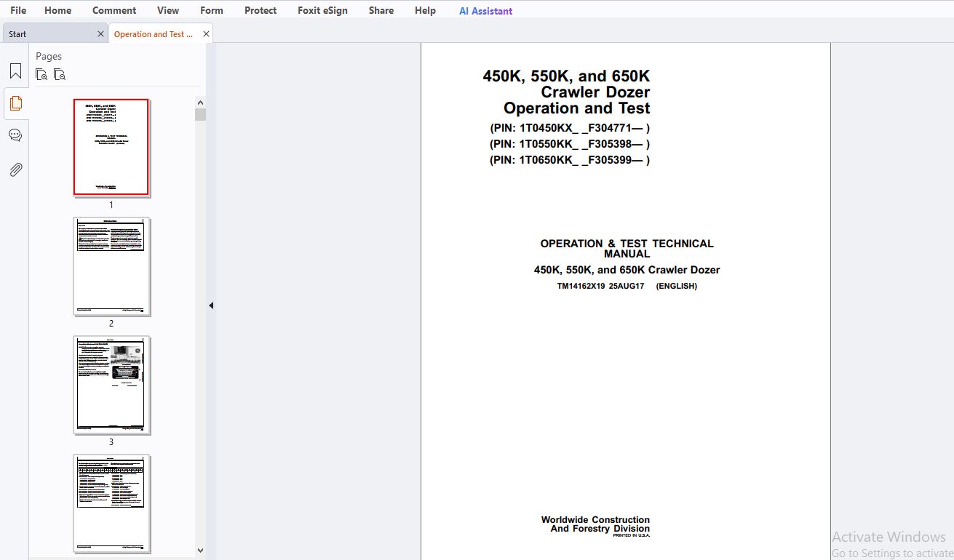
Task: Open the Share tab
Action: coord(381,10)
